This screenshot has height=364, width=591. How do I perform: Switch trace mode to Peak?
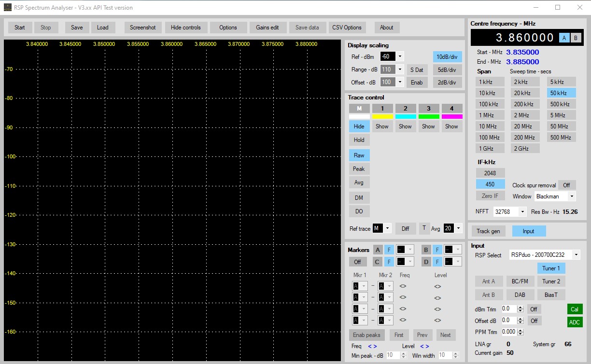pyautogui.click(x=359, y=168)
